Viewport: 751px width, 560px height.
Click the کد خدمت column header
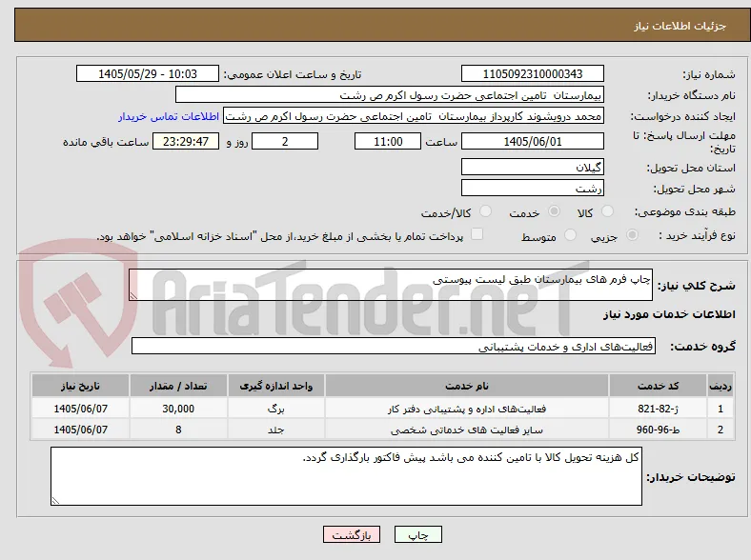coord(659,386)
